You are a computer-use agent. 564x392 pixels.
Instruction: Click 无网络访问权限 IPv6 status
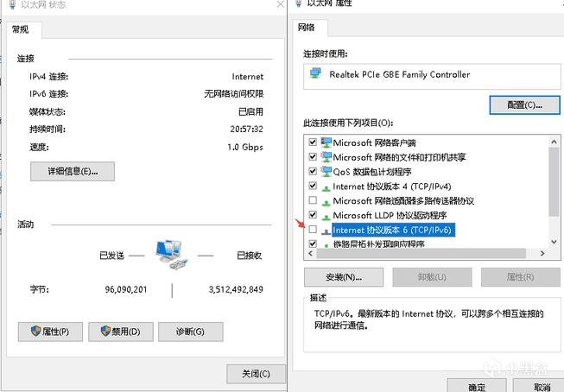234,94
